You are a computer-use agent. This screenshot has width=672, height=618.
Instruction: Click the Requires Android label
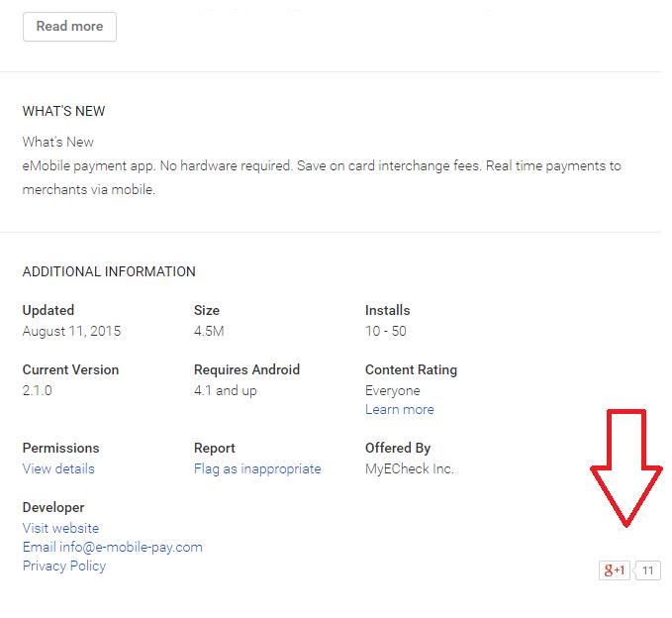click(246, 369)
